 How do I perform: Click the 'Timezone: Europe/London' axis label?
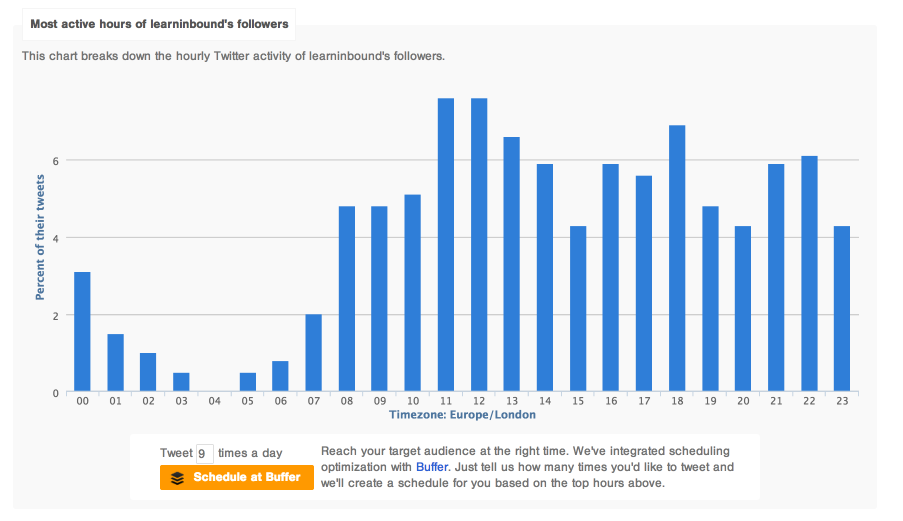pyautogui.click(x=462, y=415)
